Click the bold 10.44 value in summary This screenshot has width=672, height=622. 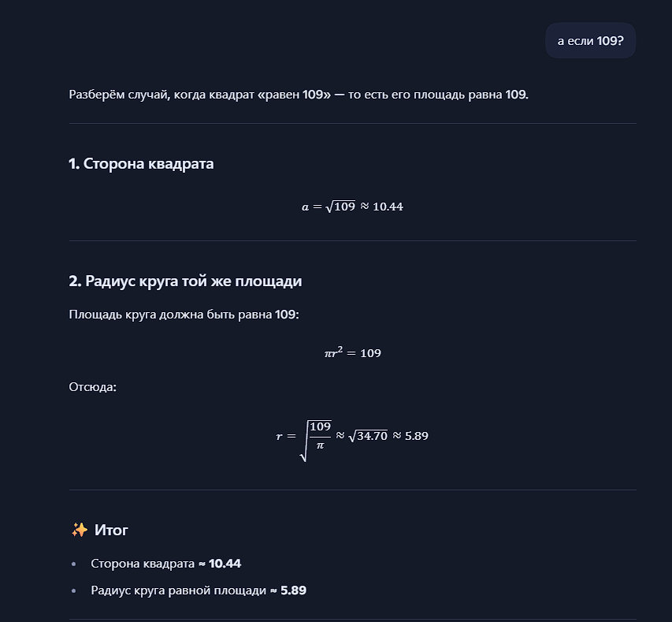point(225,563)
